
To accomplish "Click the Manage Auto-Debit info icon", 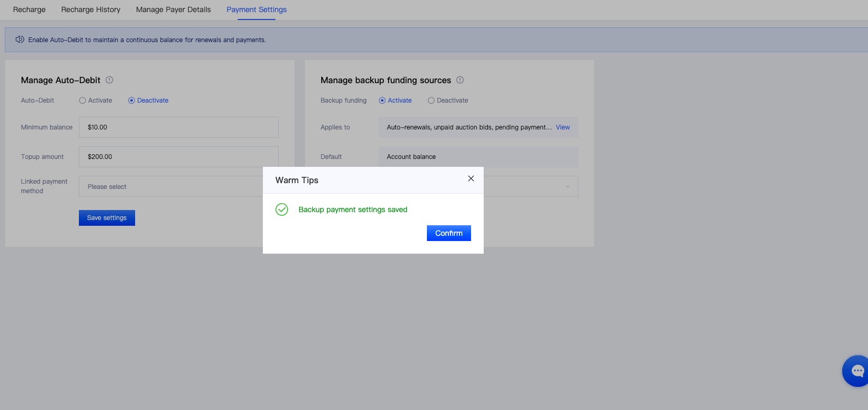I will click(109, 80).
